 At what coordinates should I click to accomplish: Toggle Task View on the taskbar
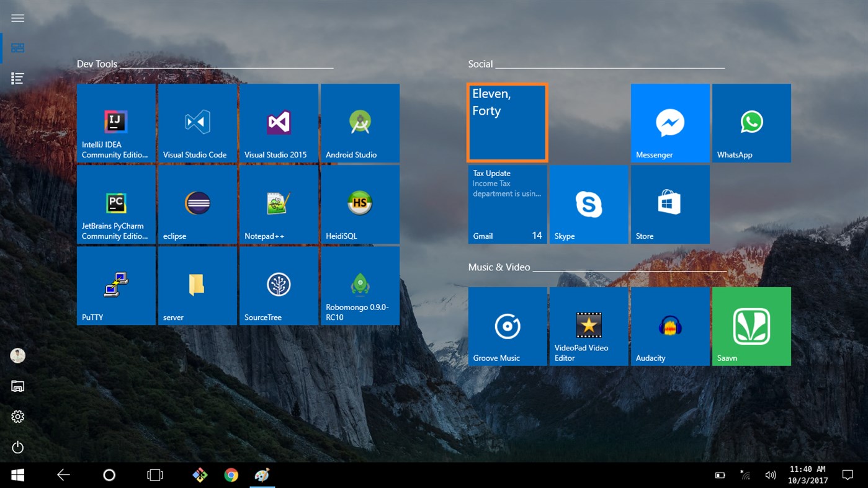point(154,474)
